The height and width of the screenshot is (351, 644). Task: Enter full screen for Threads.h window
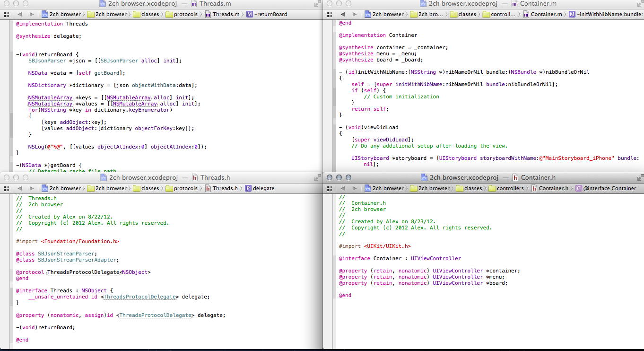[x=317, y=178]
